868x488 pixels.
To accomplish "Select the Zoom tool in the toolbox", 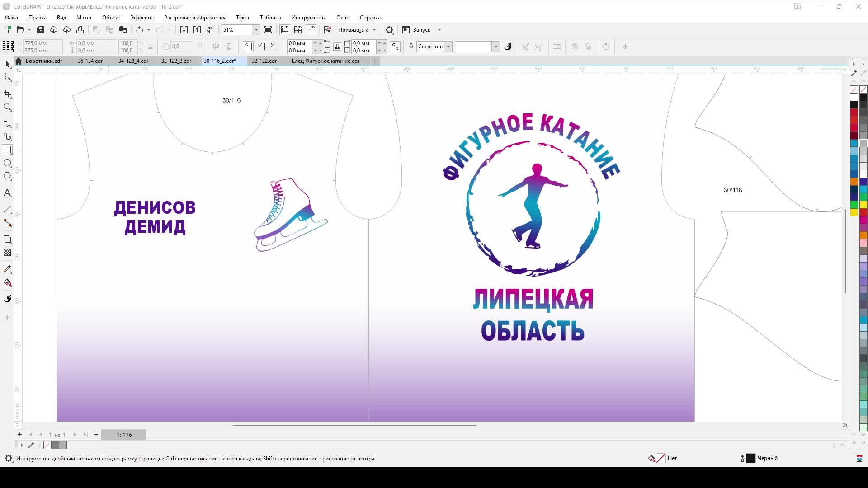I will [7, 108].
